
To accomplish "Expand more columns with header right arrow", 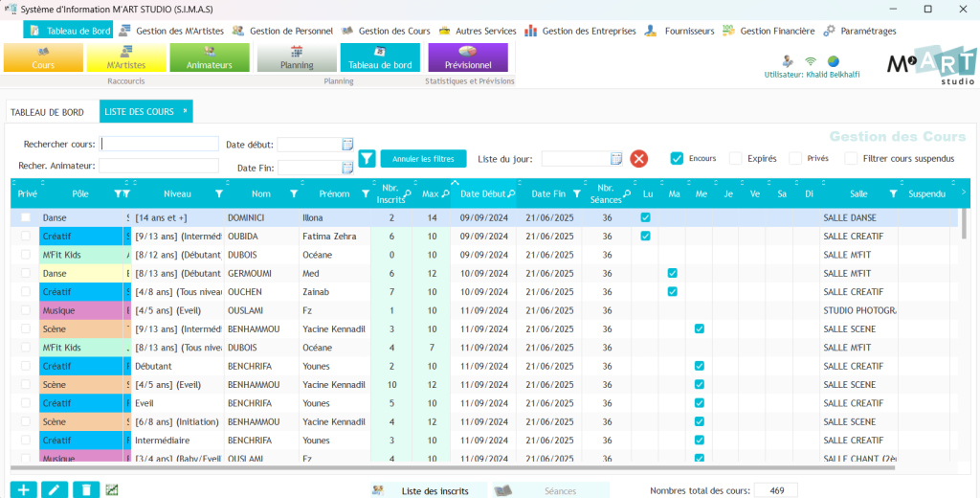I will coord(963,192).
